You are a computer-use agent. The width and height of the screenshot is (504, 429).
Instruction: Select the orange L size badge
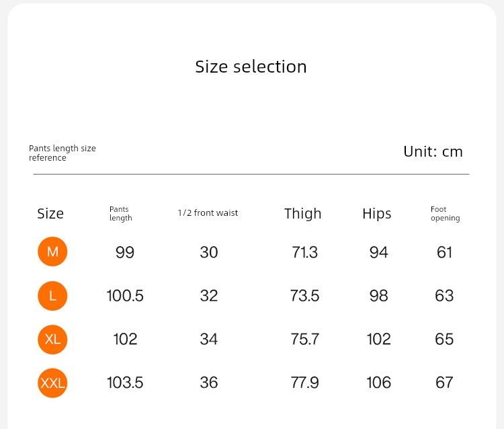(52, 296)
